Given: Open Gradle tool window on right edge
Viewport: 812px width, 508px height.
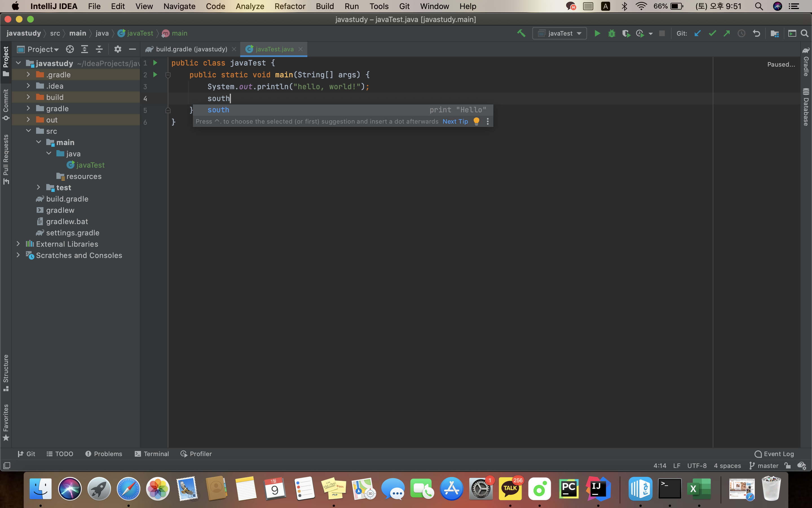Looking at the screenshot, I should pyautogui.click(x=806, y=62).
